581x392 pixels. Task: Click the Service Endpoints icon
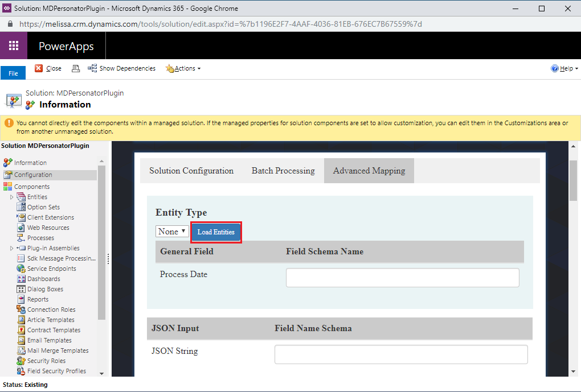(x=21, y=269)
